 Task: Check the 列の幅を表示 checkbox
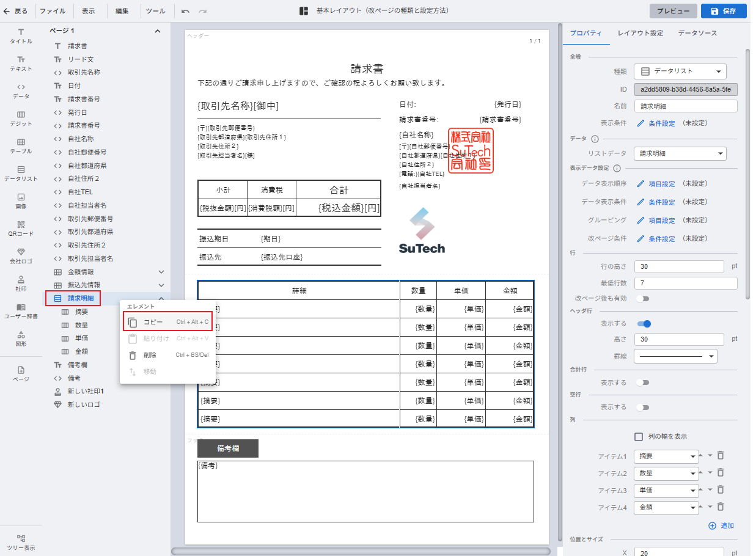pos(639,437)
